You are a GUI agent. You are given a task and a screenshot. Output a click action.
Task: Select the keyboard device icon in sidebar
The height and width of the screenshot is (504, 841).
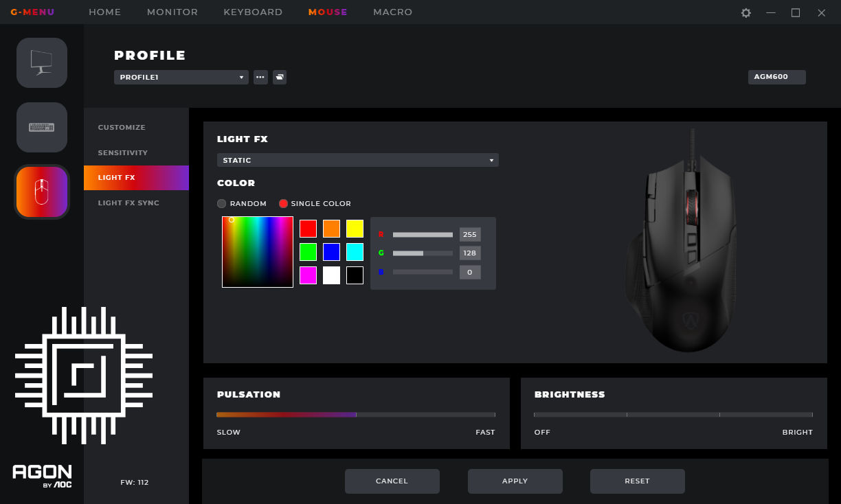pos(42,127)
